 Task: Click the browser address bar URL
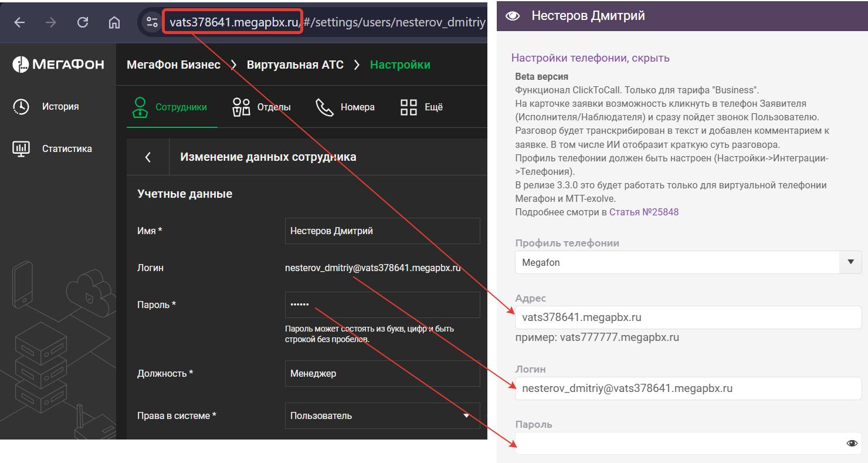pyautogui.click(x=327, y=22)
